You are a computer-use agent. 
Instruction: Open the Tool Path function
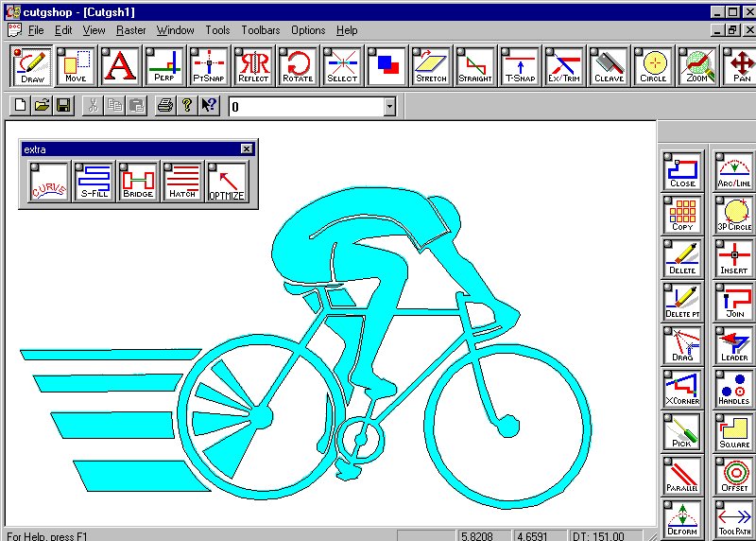733,519
